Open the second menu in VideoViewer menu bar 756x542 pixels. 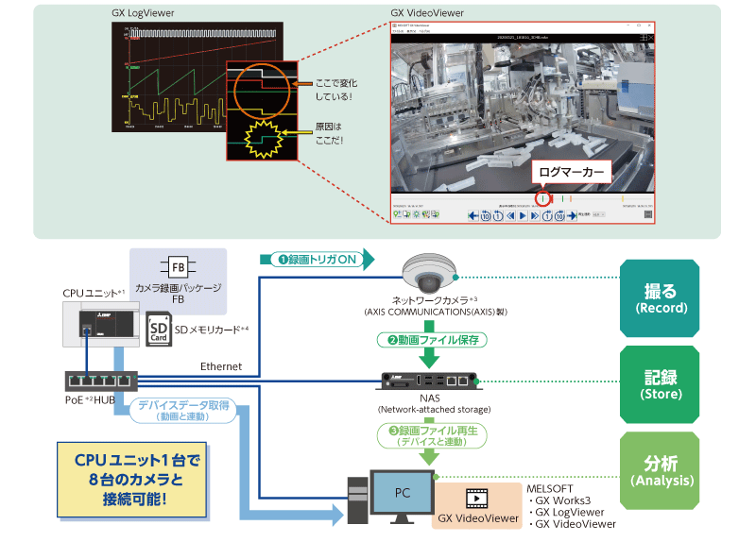[410, 31]
